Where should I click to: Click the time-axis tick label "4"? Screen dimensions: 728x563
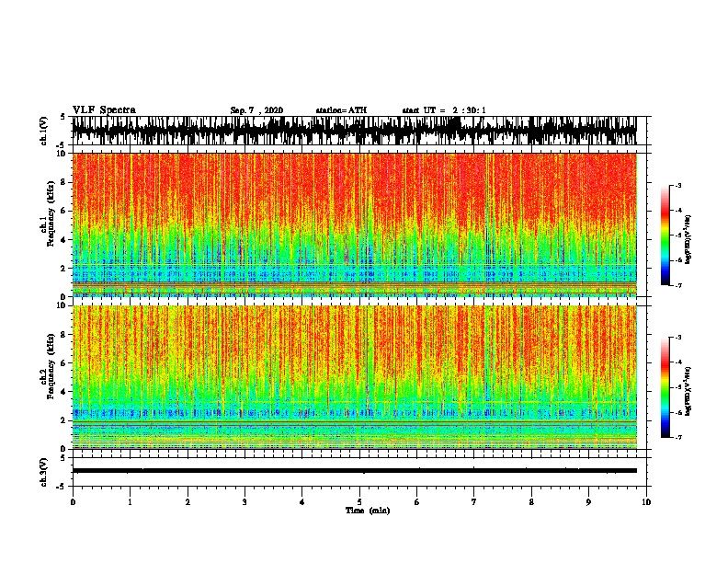[x=302, y=501]
